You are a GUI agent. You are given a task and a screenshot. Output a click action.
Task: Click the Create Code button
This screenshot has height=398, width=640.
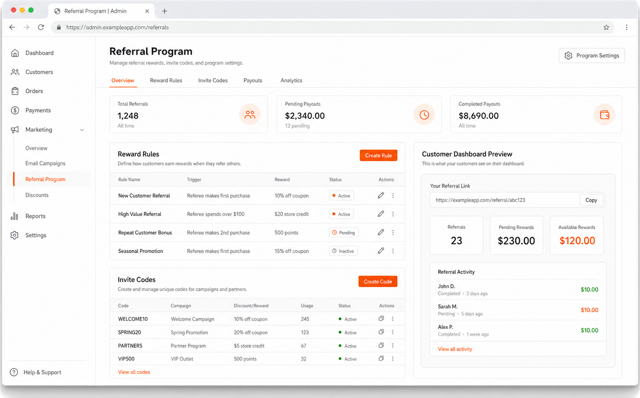(x=378, y=281)
